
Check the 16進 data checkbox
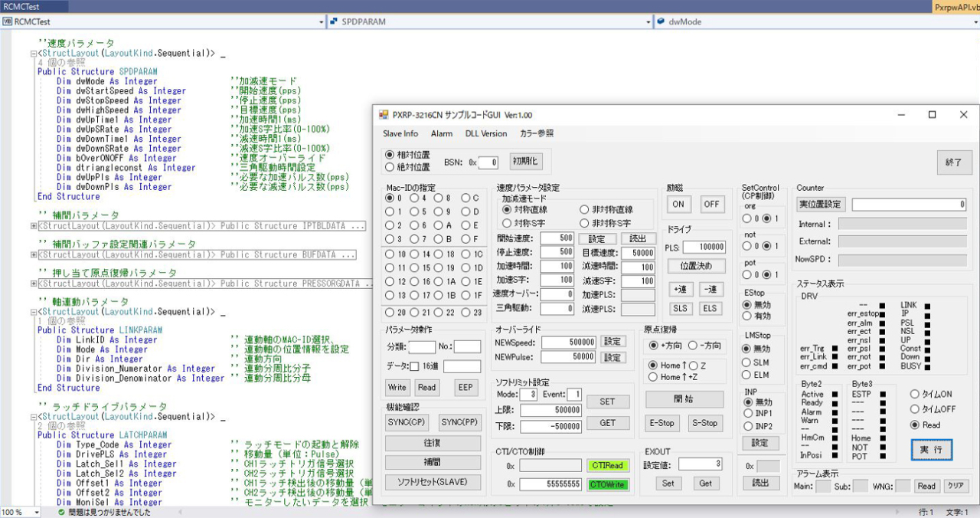[414, 366]
